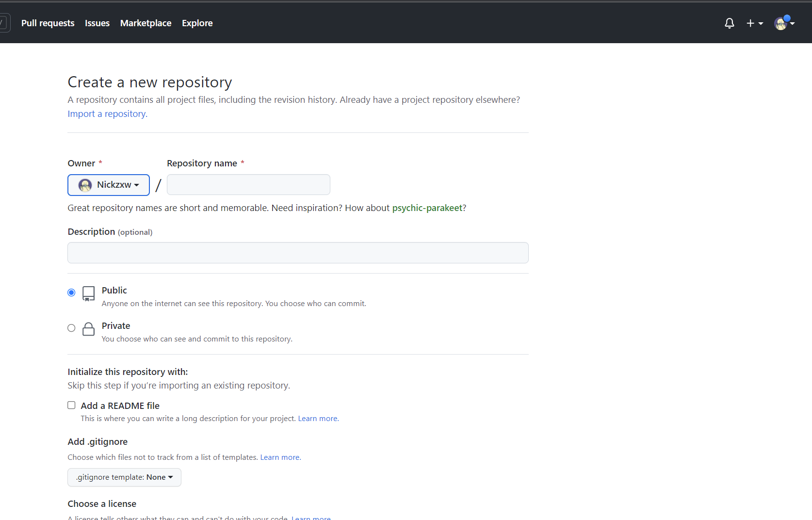The image size is (812, 520).
Task: Click the Nickzxw owner avatar icon
Action: [x=85, y=185]
